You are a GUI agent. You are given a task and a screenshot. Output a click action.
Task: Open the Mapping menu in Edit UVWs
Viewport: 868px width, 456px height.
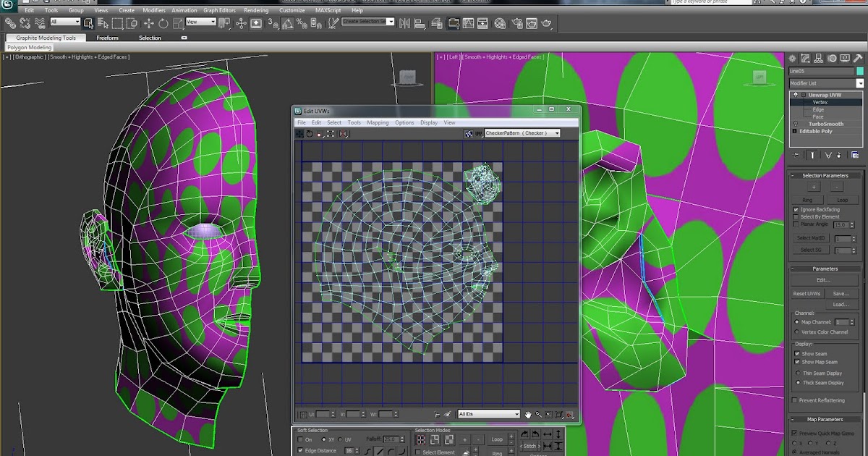pos(377,122)
